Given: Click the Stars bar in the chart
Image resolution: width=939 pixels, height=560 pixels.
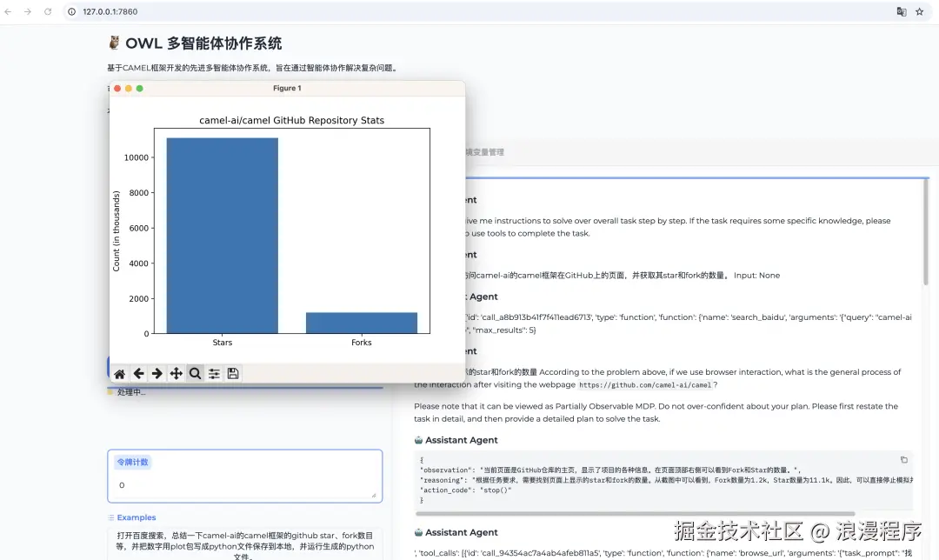Looking at the screenshot, I should click(223, 236).
